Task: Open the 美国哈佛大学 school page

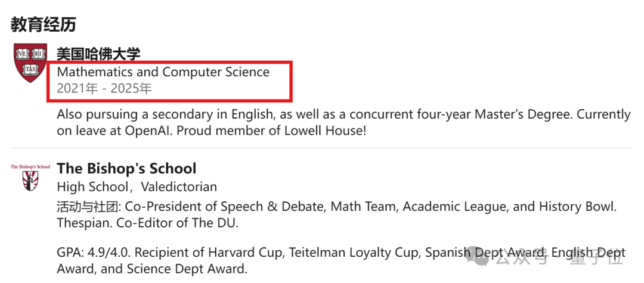Action: tap(98, 54)
